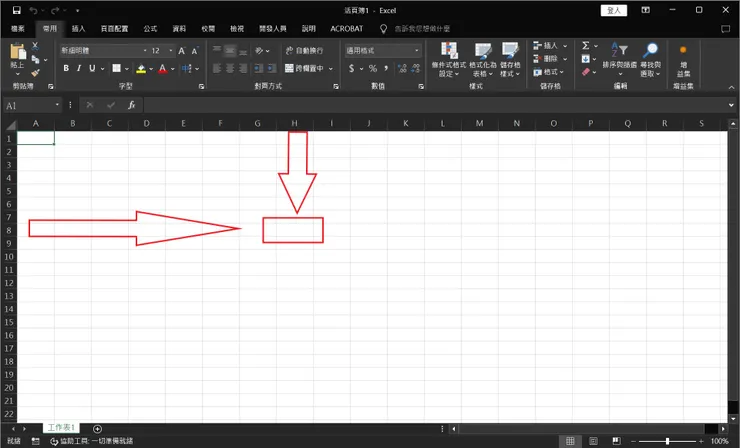Screen dimensions: 740x448
Task: Click the Sign in (登入) button
Action: pyautogui.click(x=614, y=10)
